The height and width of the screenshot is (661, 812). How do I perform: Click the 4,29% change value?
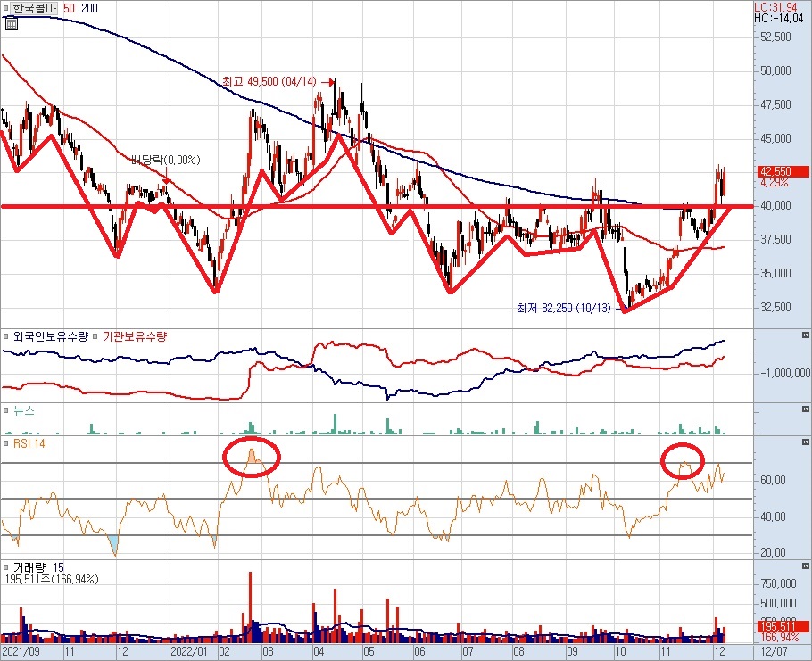click(775, 182)
